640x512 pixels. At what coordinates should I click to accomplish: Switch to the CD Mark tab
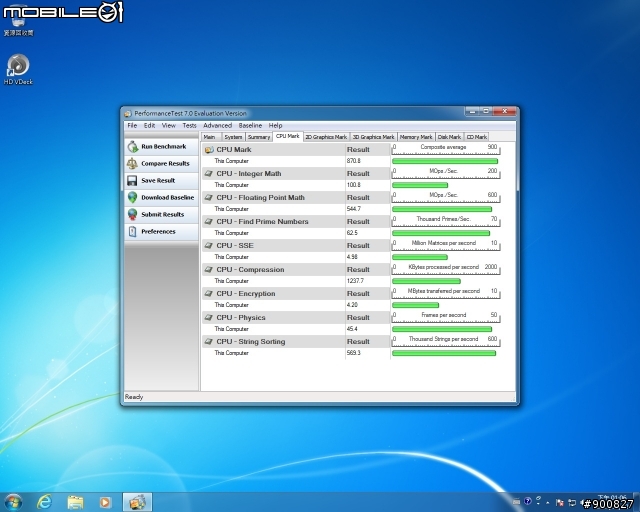pos(477,137)
